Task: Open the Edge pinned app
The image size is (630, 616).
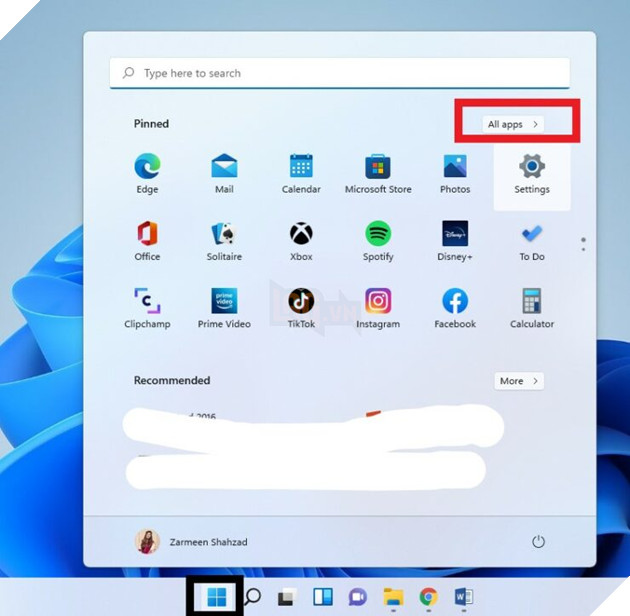Action: coord(147,173)
